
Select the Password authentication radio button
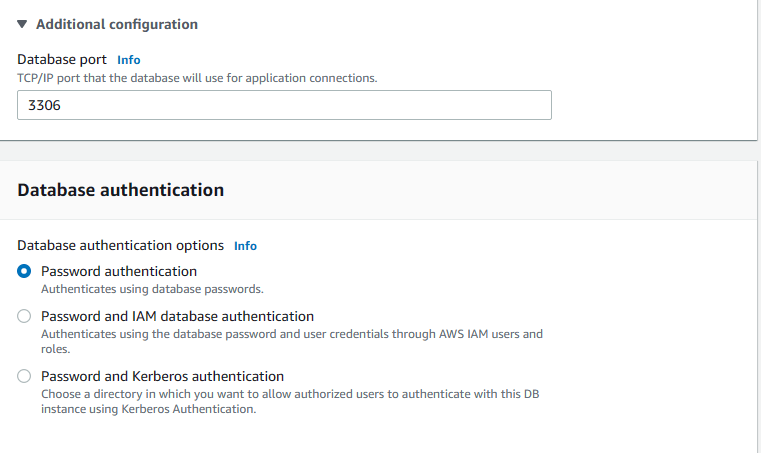tap(25, 271)
